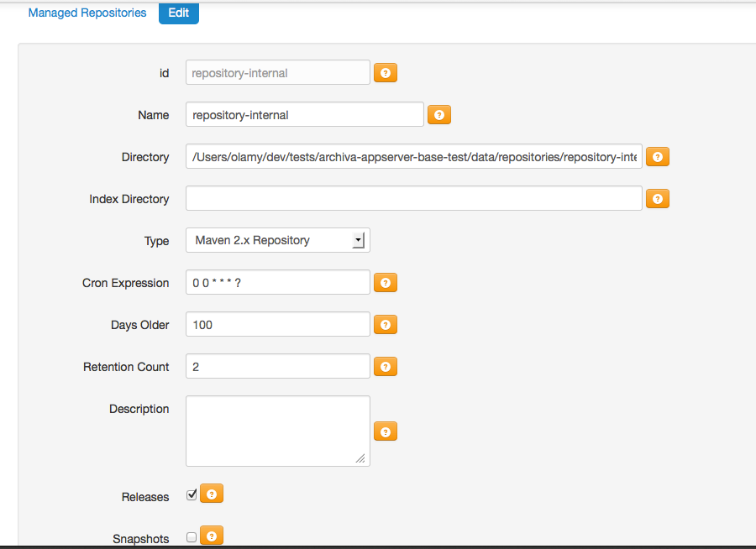Open help for Directory field
The width and height of the screenshot is (756, 549).
coord(657,157)
